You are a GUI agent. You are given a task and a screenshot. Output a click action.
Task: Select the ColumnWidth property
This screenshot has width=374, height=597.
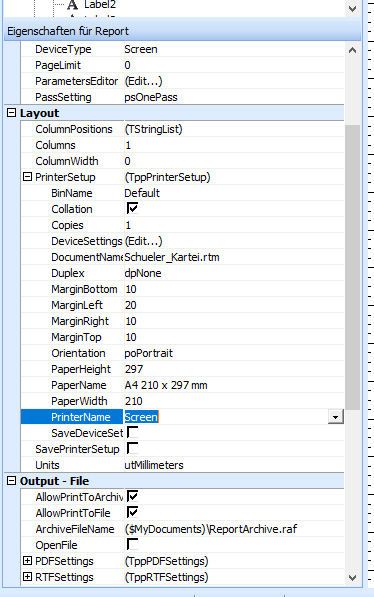pos(67,161)
